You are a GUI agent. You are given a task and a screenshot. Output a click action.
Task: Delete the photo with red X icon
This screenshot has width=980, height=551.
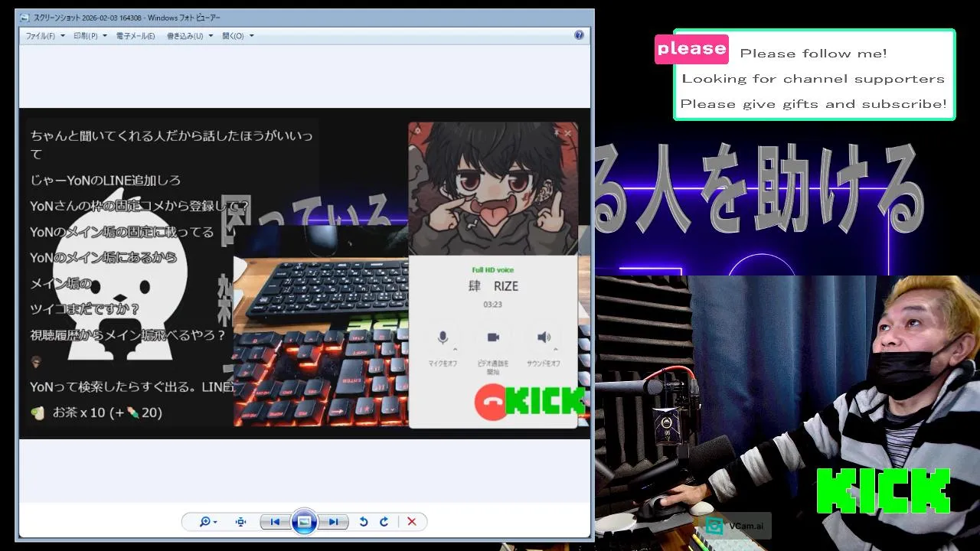(x=412, y=522)
